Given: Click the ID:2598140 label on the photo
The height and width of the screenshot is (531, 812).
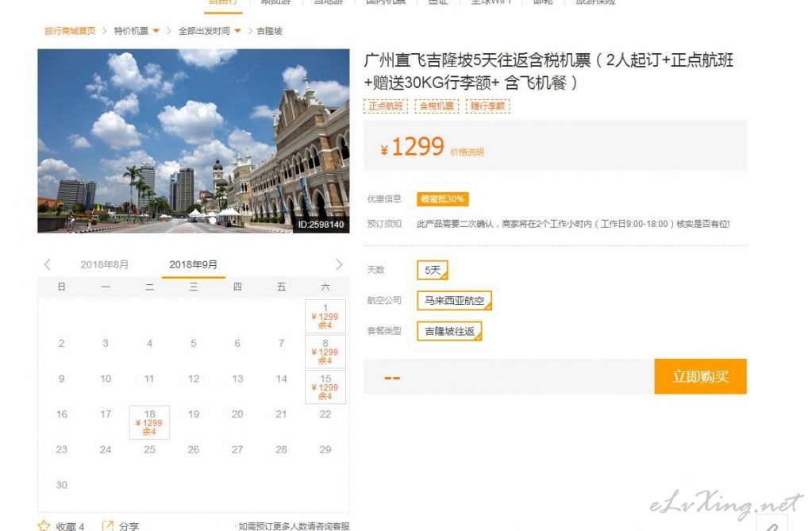Looking at the screenshot, I should pos(321,225).
